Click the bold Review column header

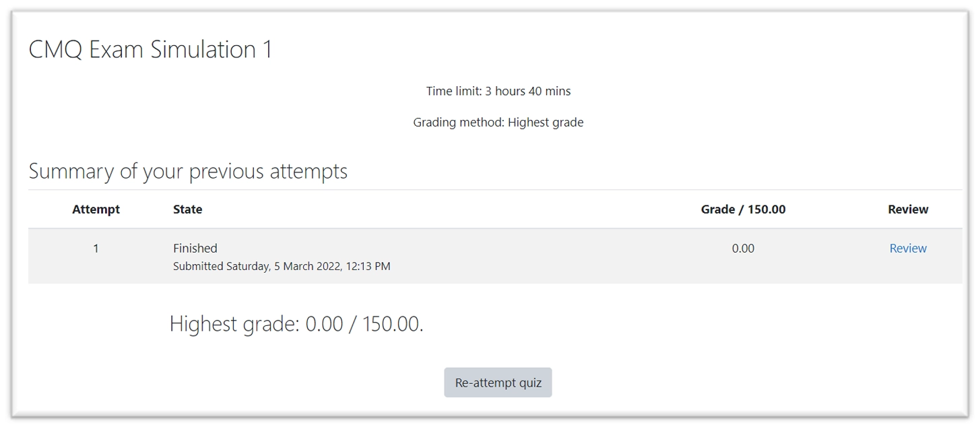[908, 209]
